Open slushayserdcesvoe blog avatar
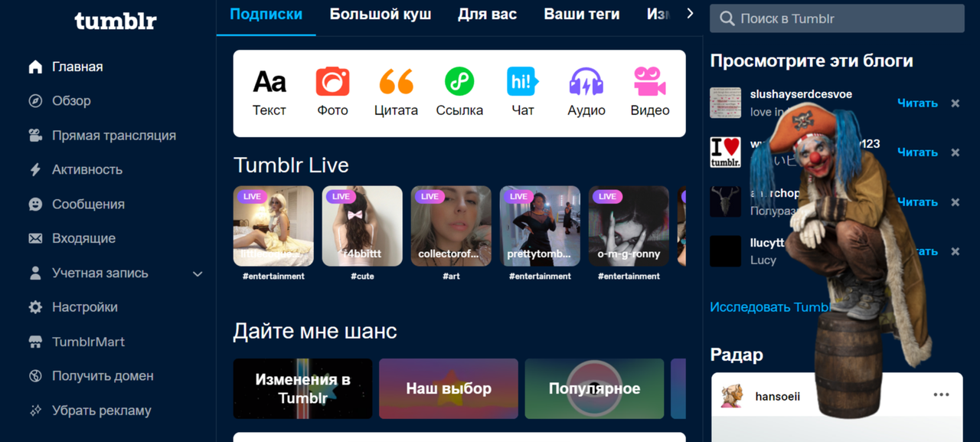The height and width of the screenshot is (442, 980). click(725, 103)
